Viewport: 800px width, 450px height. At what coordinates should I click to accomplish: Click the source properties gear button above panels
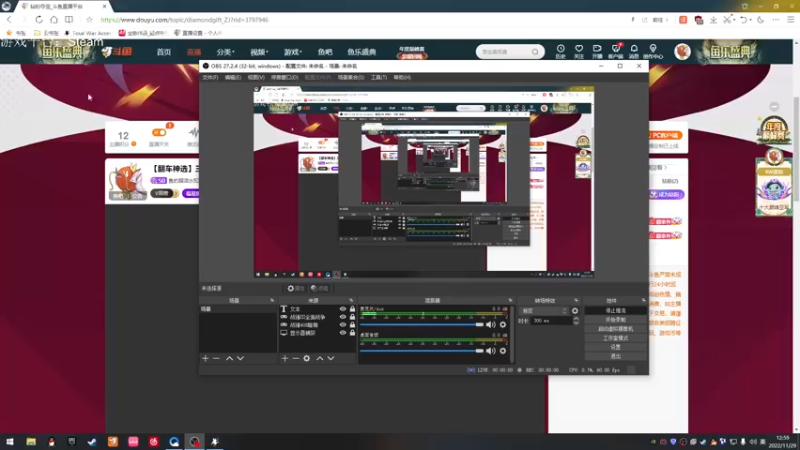(296, 288)
